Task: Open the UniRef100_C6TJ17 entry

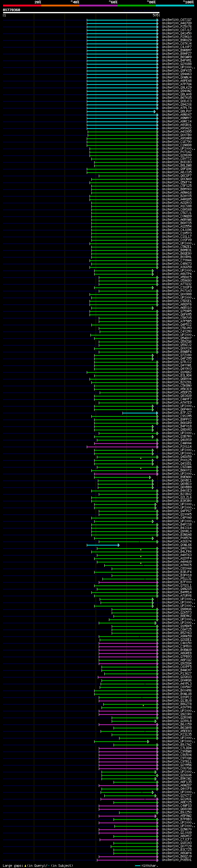Action: point(176,30)
